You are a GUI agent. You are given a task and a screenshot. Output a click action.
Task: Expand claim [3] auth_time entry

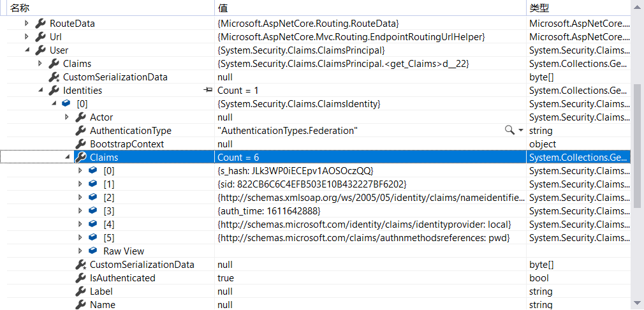pos(80,211)
